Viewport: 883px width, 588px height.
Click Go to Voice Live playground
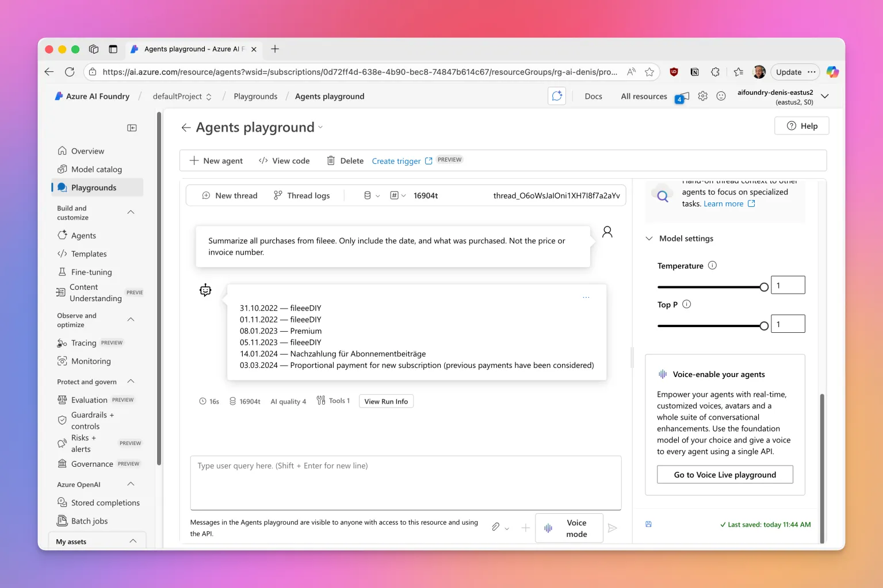click(725, 475)
